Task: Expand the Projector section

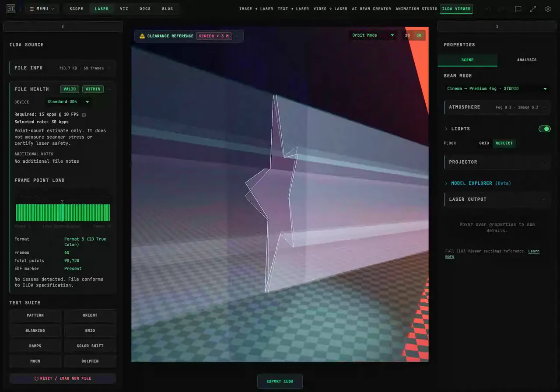Action: coord(497,162)
